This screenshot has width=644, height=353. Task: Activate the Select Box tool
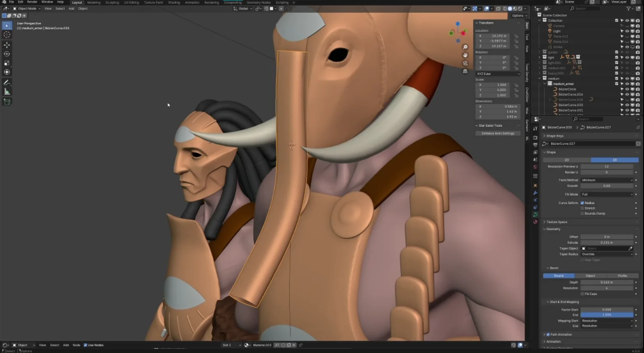7,26
